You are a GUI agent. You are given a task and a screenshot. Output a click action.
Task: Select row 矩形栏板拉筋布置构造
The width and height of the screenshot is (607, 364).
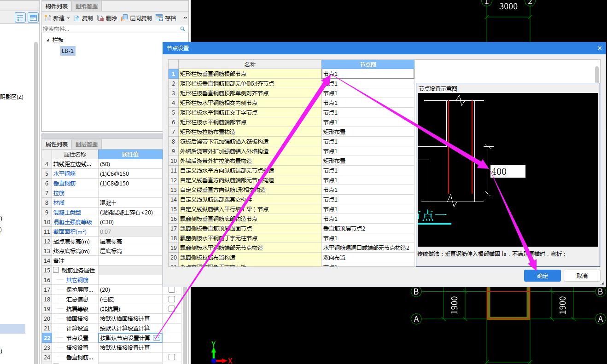click(x=250, y=132)
